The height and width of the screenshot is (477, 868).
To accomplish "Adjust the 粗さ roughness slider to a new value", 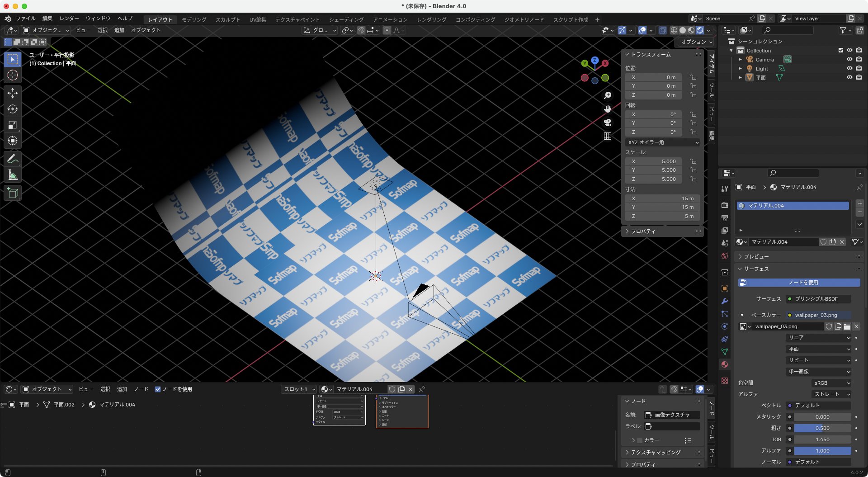I will (821, 428).
